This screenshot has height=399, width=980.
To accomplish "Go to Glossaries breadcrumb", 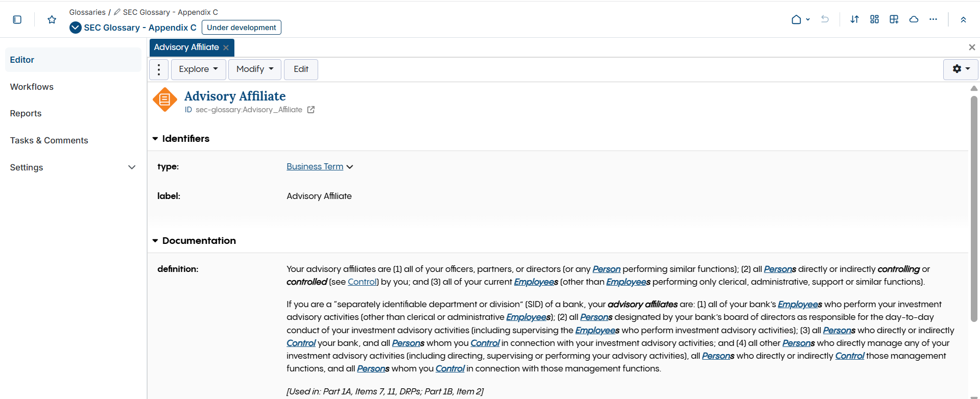I will pos(87,12).
